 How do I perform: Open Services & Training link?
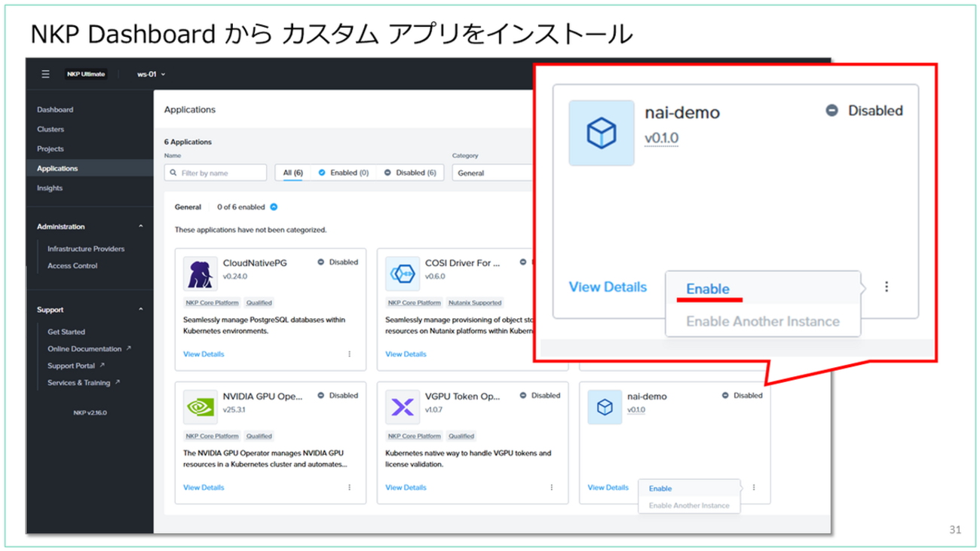[79, 383]
